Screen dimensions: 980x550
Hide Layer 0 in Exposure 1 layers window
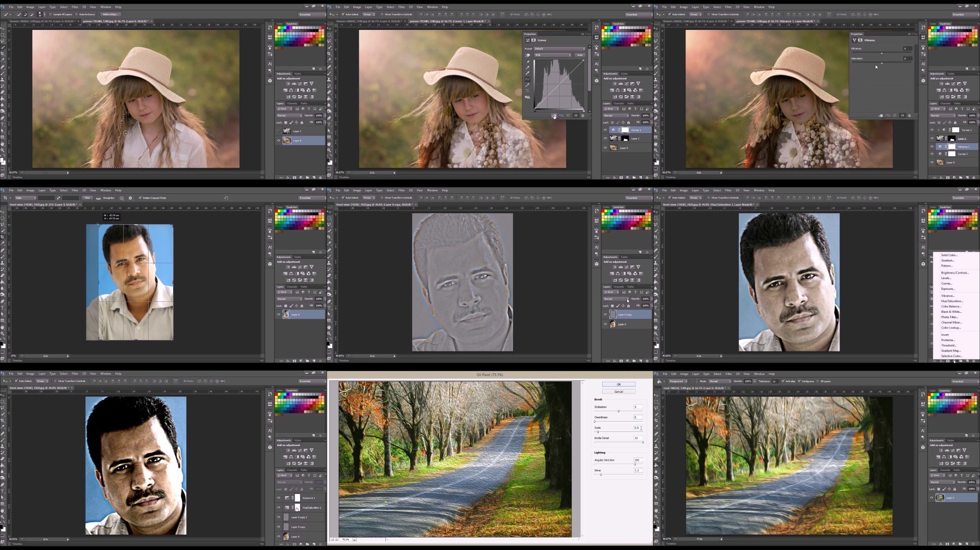coord(279,536)
